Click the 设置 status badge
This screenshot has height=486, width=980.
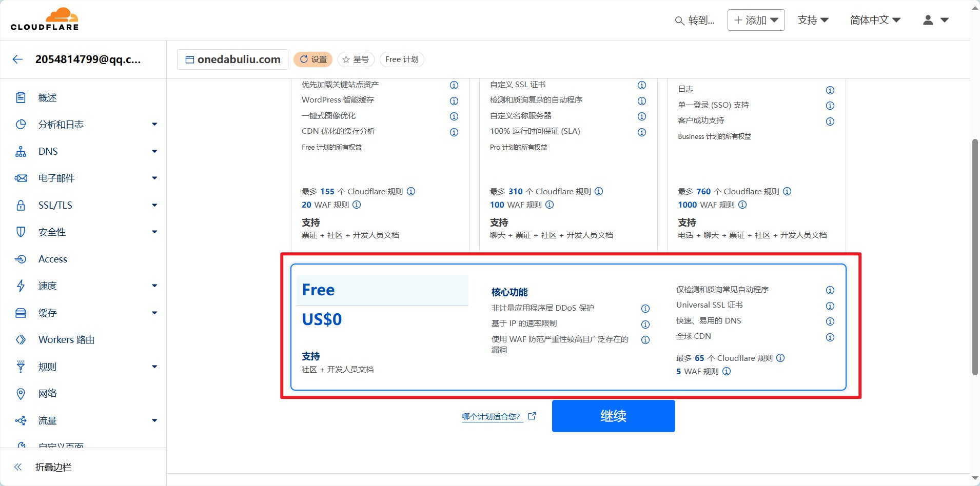[x=313, y=59]
